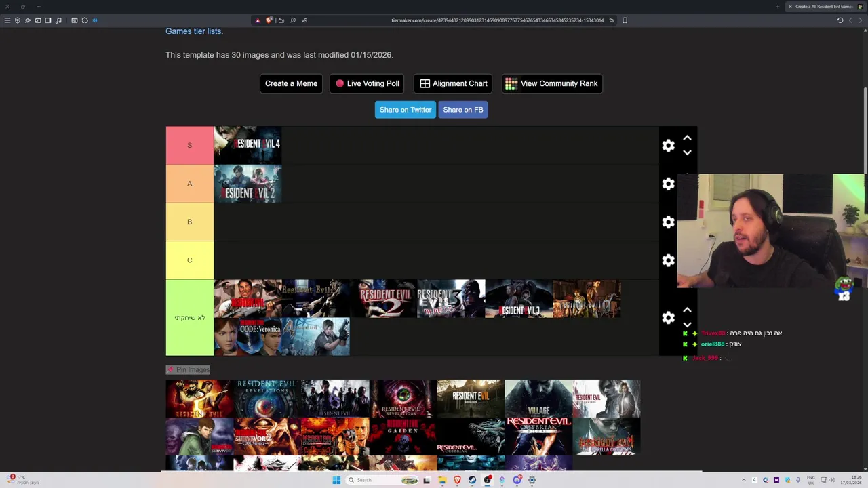
Task: Close the Create a All Resident Evil tab
Action: (x=790, y=7)
